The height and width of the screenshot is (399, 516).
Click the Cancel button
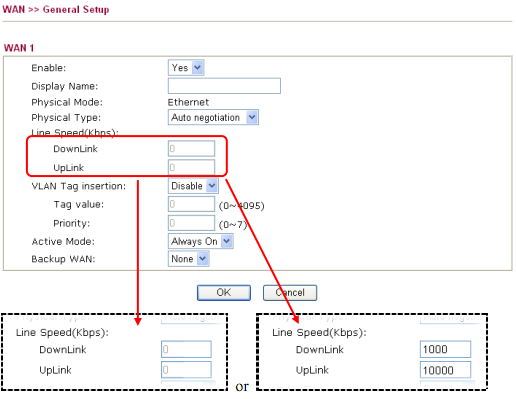tap(290, 293)
